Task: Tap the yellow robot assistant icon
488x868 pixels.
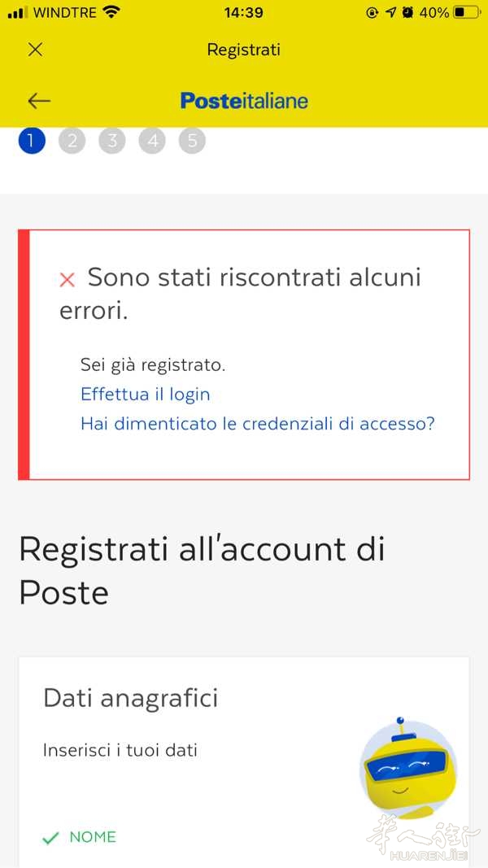Action: (407, 768)
